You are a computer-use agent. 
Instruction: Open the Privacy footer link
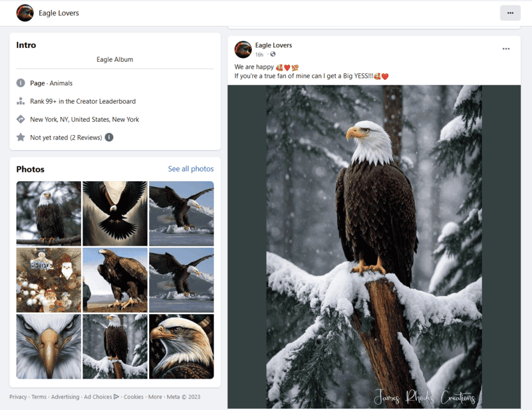point(18,397)
